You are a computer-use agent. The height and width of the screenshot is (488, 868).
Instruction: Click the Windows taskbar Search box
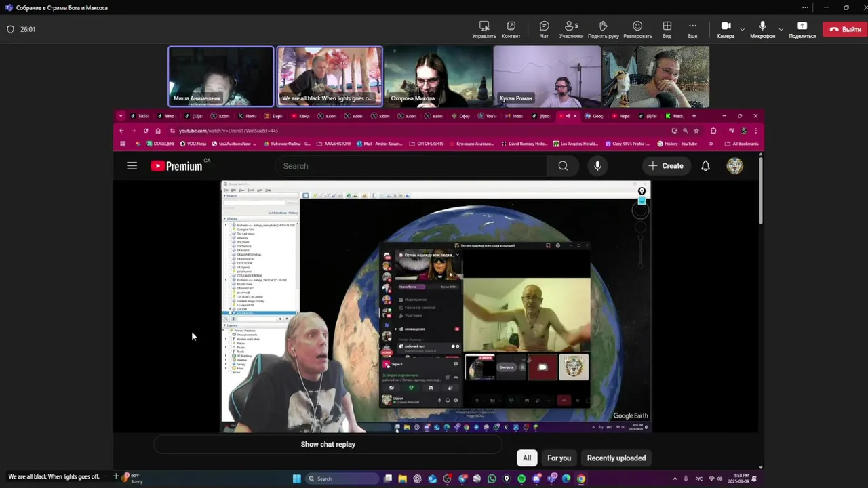click(342, 479)
